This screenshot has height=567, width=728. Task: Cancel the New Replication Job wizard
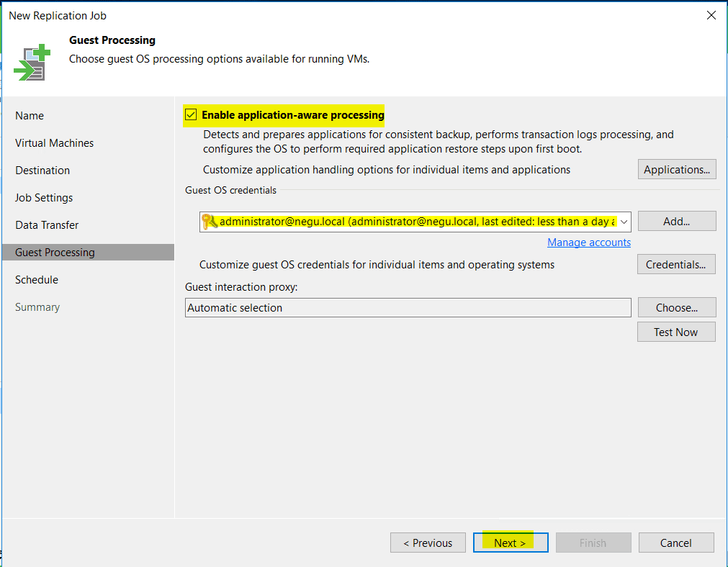675,543
